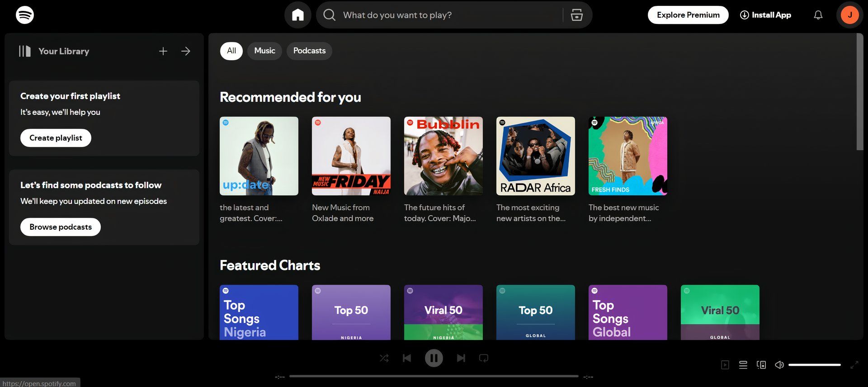Open the up:date playlist cover
The height and width of the screenshot is (387, 868).
pyautogui.click(x=259, y=156)
